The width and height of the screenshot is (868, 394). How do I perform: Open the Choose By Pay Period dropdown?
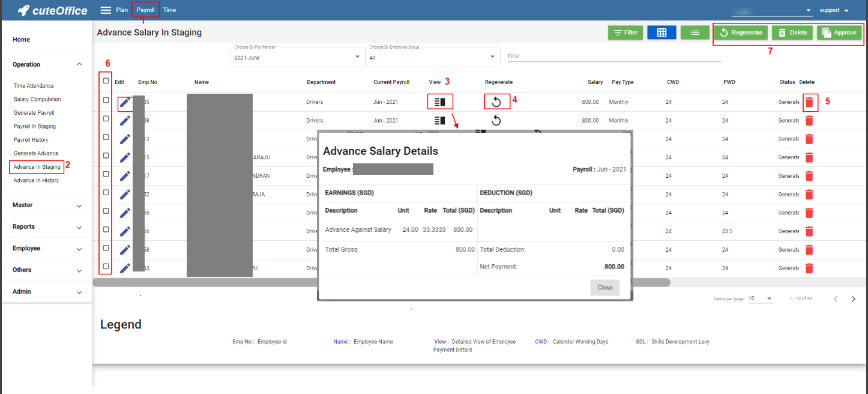point(295,57)
